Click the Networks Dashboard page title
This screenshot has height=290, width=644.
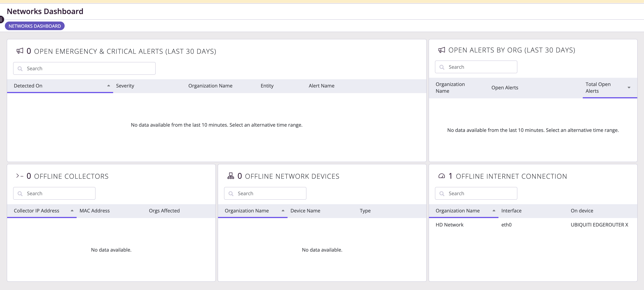(45, 11)
